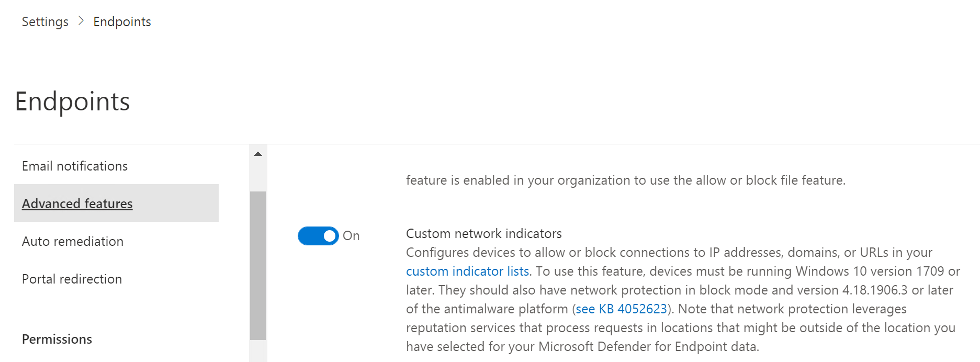Viewport: 980px width, 362px height.
Task: Select Endpoints in the breadcrumb
Action: [122, 21]
